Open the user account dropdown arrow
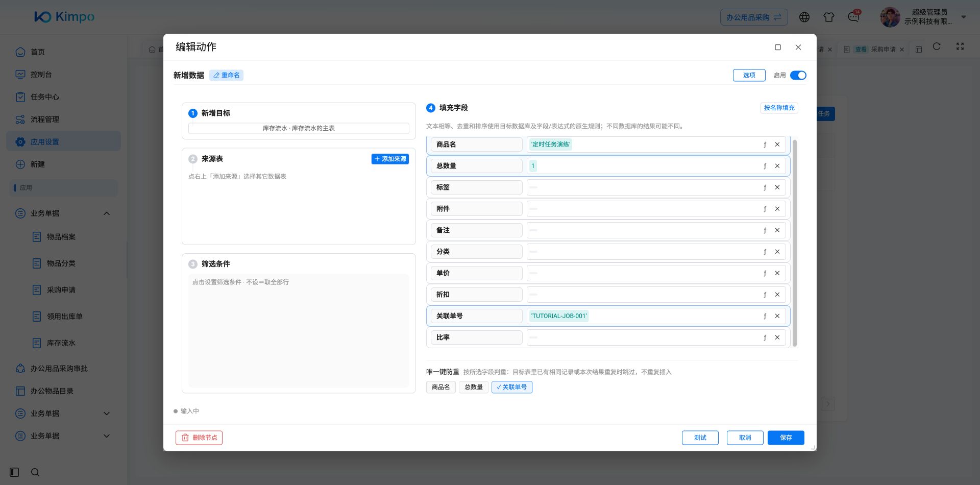 click(964, 17)
